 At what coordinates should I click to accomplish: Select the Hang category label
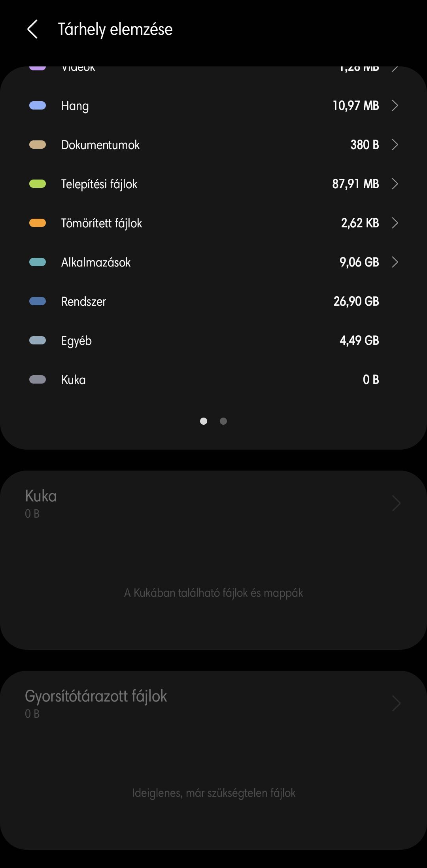pos(75,106)
